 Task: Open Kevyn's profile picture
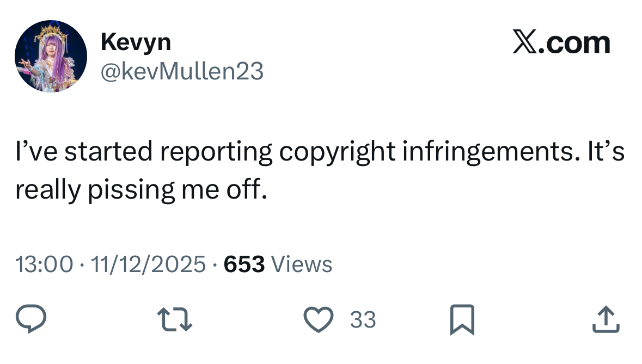(51, 56)
